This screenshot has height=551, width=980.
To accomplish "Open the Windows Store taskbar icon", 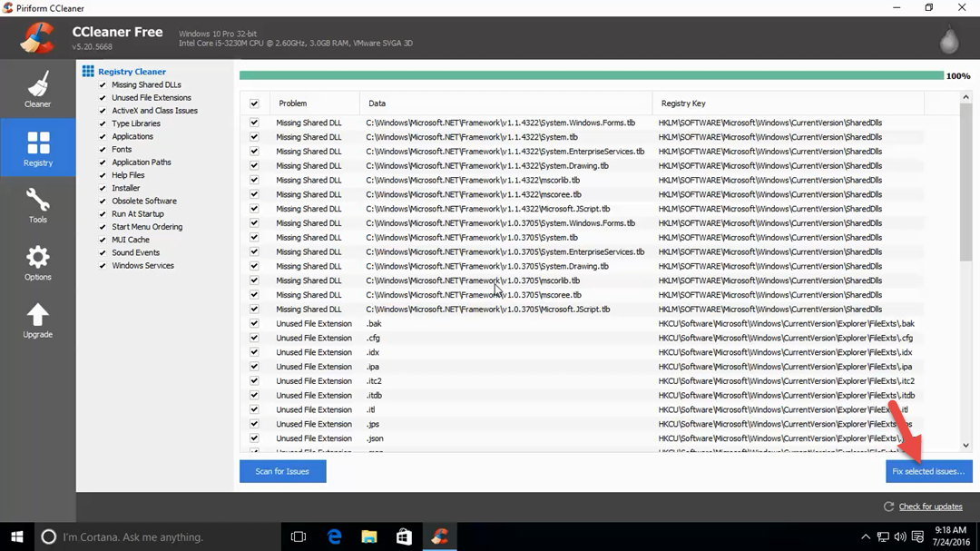I will (405, 536).
